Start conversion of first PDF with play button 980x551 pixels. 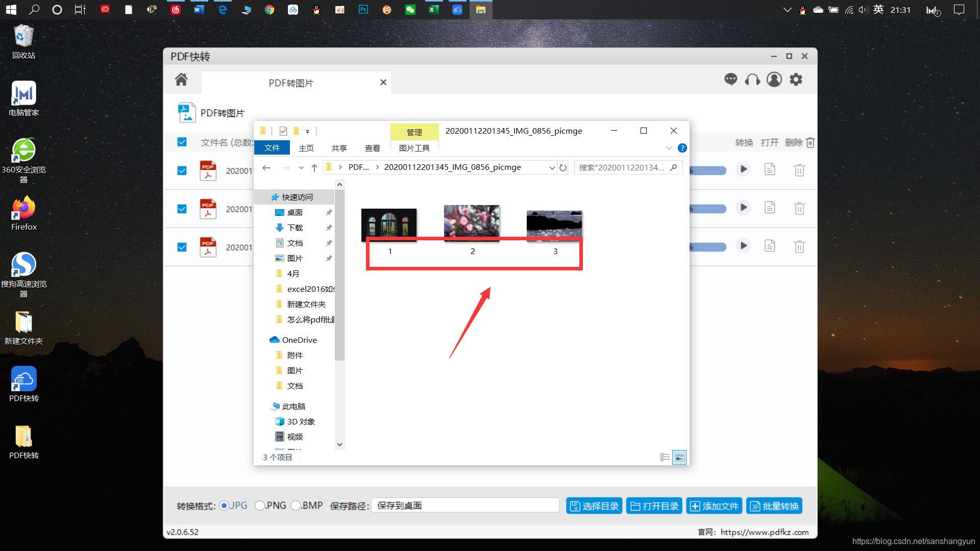coord(743,169)
